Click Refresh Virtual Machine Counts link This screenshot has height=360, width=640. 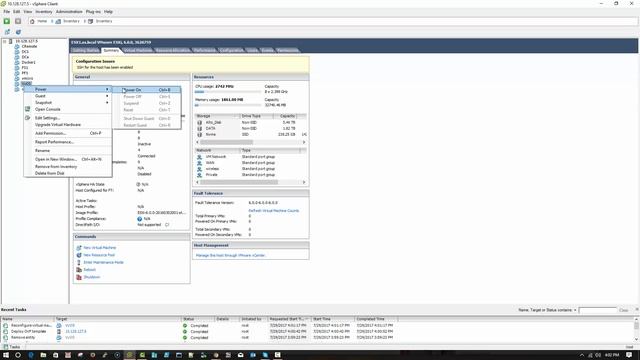(273, 211)
